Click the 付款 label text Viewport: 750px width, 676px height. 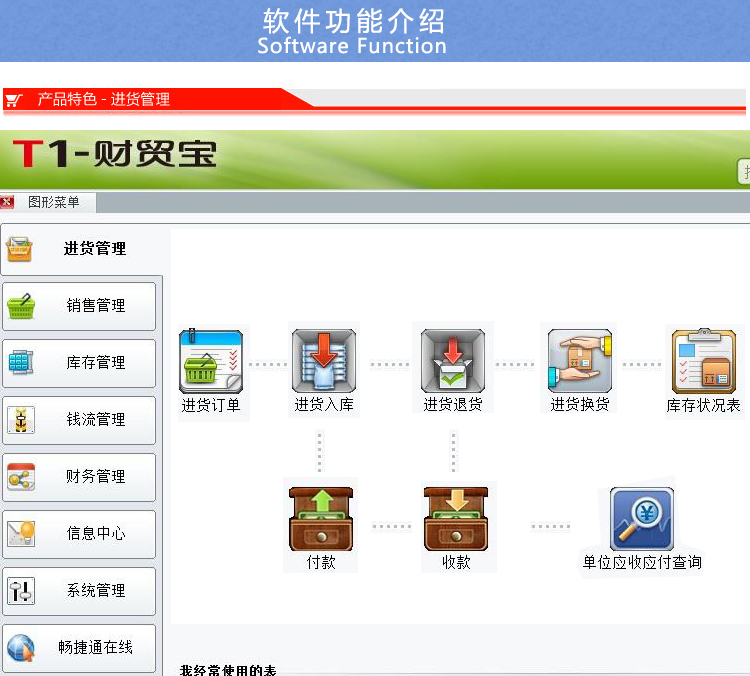[321, 562]
